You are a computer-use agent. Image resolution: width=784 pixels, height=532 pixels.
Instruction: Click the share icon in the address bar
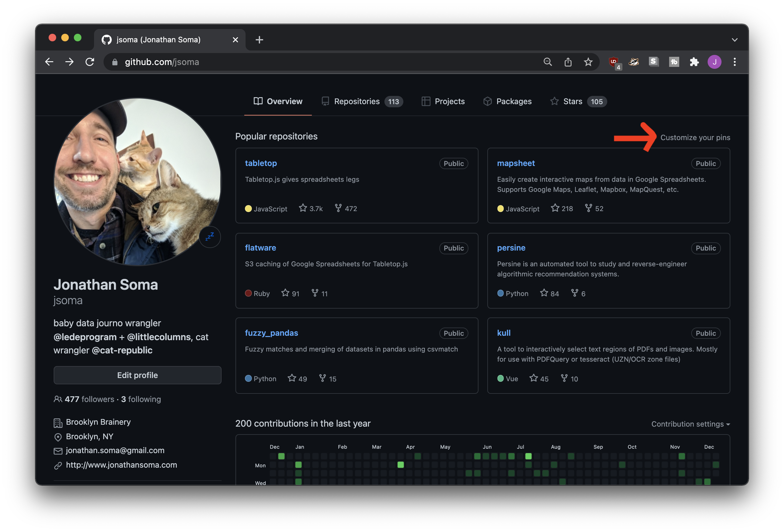click(x=568, y=62)
